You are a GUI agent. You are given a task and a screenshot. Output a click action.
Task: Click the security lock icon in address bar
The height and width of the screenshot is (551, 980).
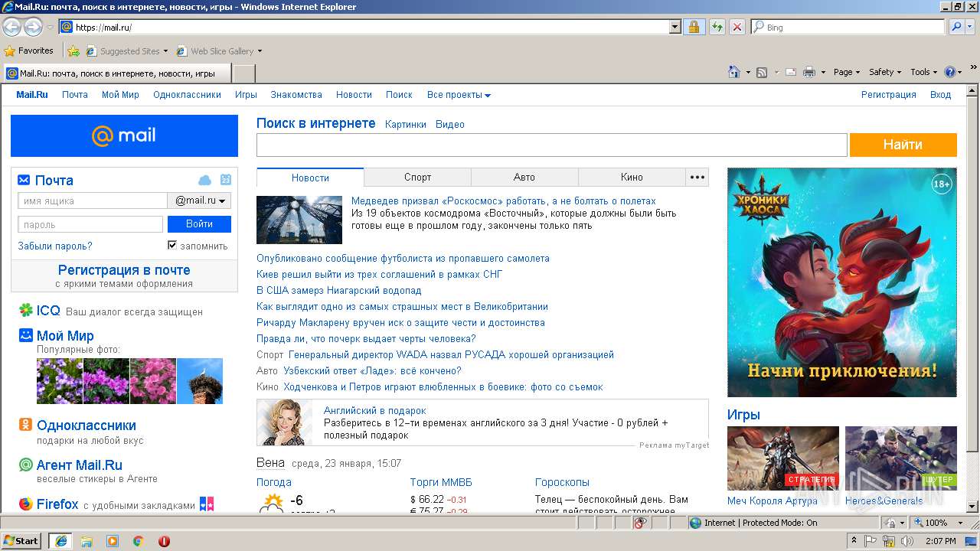tap(694, 27)
